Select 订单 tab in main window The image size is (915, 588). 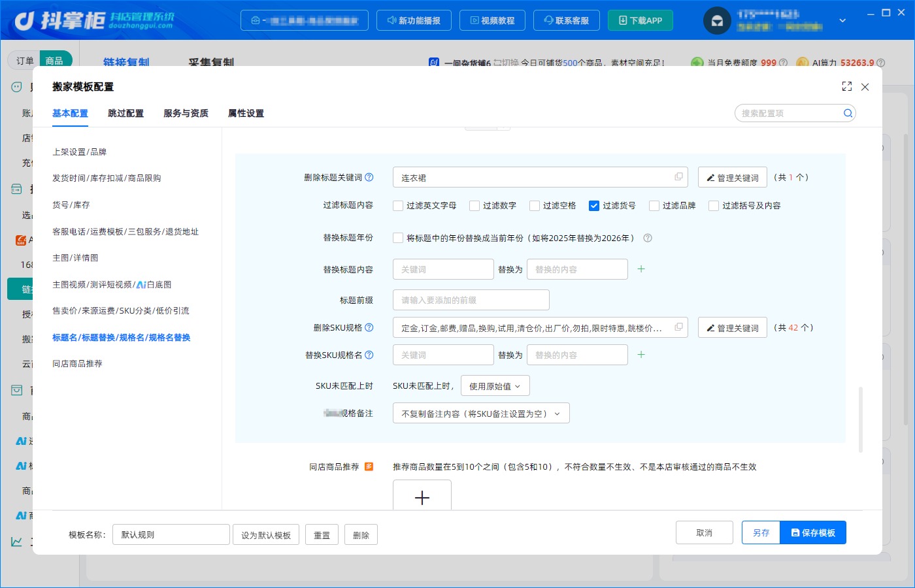coord(25,61)
